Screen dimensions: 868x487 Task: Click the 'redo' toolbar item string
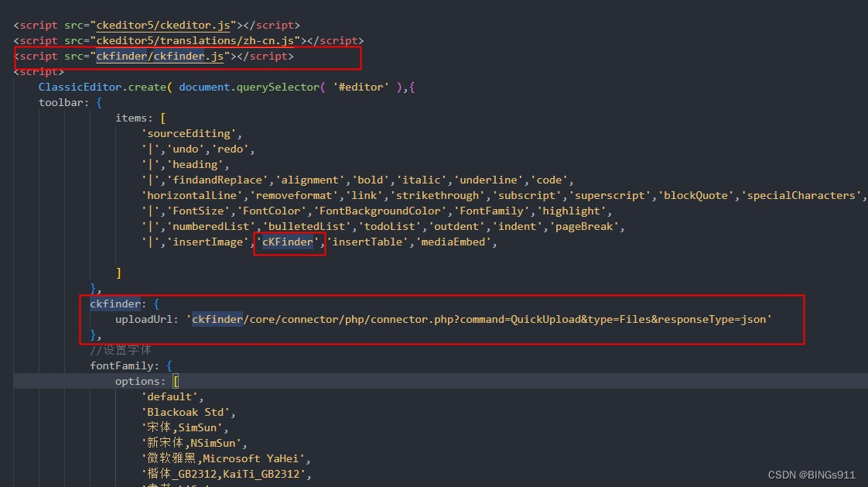point(231,149)
